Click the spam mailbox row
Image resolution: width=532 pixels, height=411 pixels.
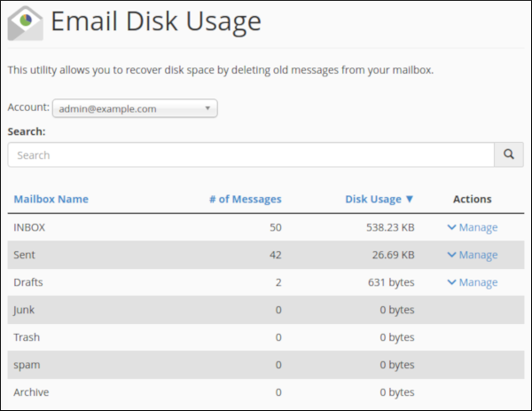[27, 365]
